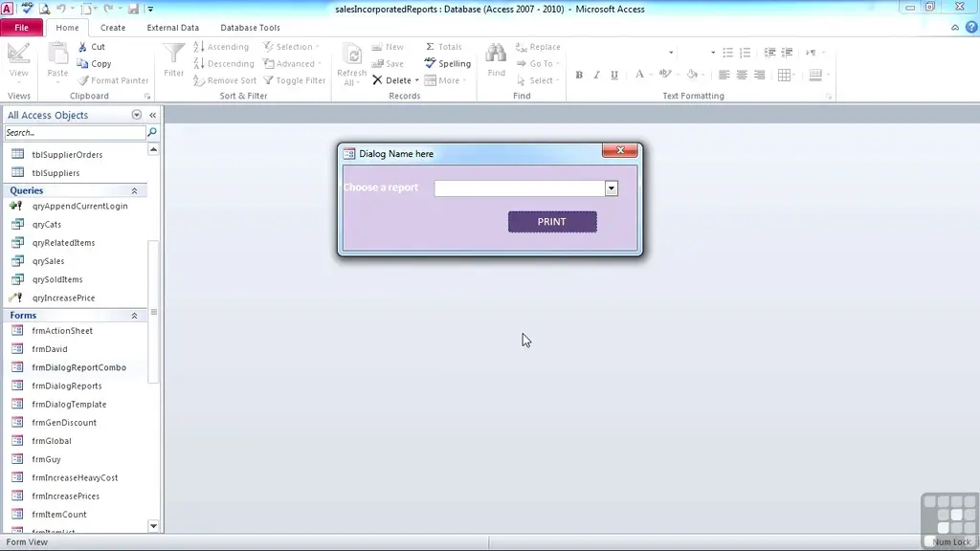The image size is (980, 551).
Task: Open the Database Tools tab
Action: point(250,28)
